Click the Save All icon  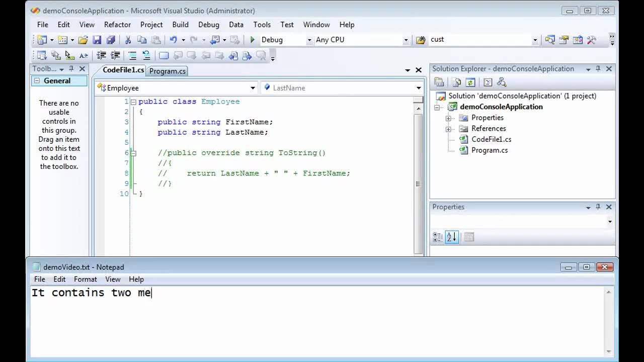point(111,40)
